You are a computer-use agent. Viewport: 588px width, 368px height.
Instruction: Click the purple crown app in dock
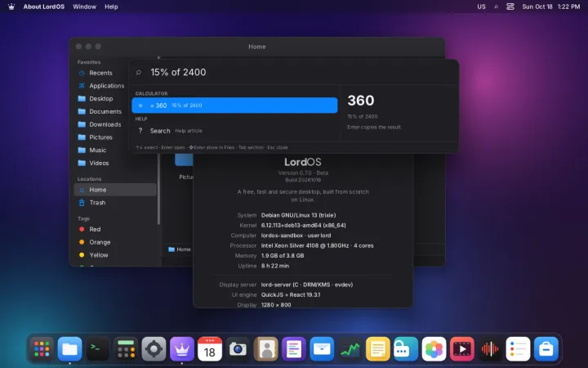click(x=182, y=349)
